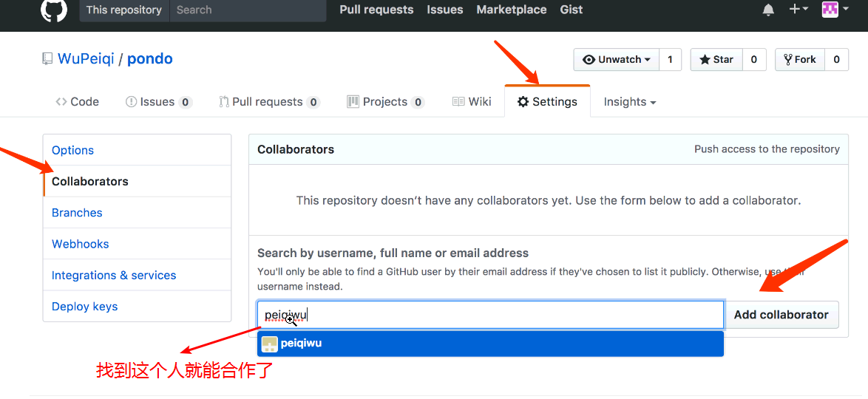This screenshot has width=868, height=399.
Task: Click the watchers count 1
Action: pyautogui.click(x=671, y=60)
